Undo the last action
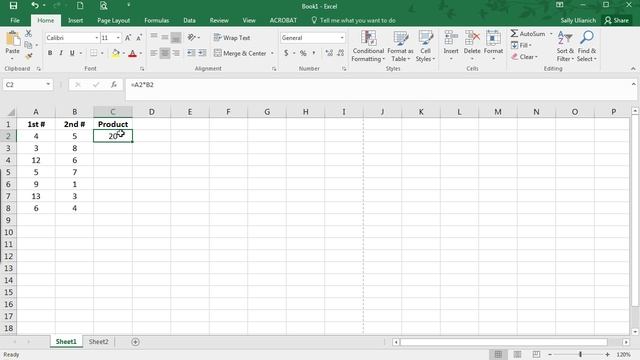 point(35,5)
